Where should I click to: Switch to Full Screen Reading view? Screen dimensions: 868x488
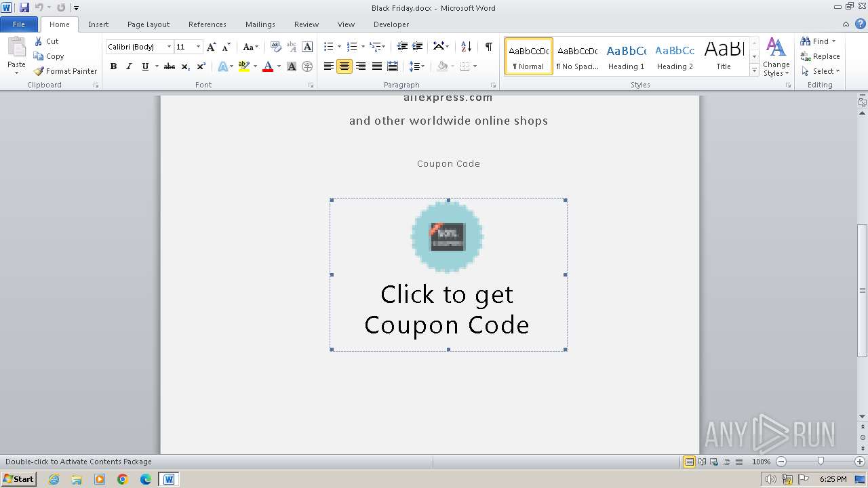[x=702, y=462]
